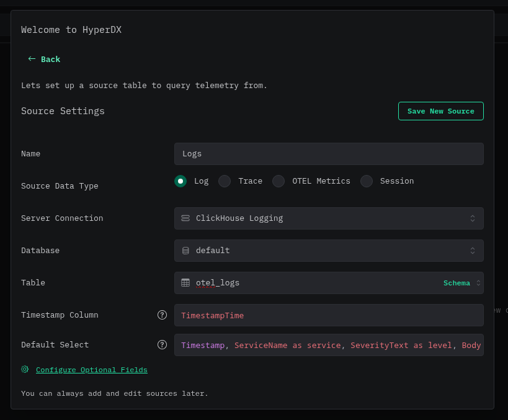Edit the TimestampTime column field
This screenshot has width=508, height=420.
point(329,315)
